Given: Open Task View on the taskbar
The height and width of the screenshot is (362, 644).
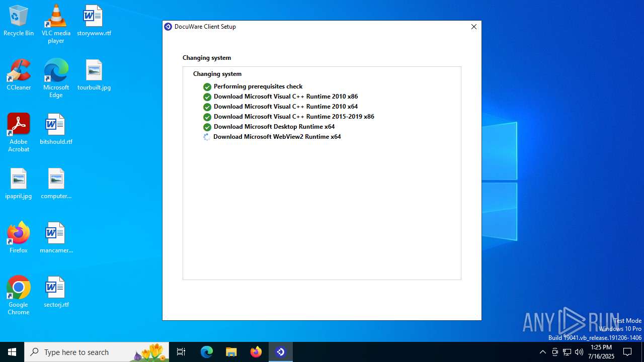Looking at the screenshot, I should (181, 352).
